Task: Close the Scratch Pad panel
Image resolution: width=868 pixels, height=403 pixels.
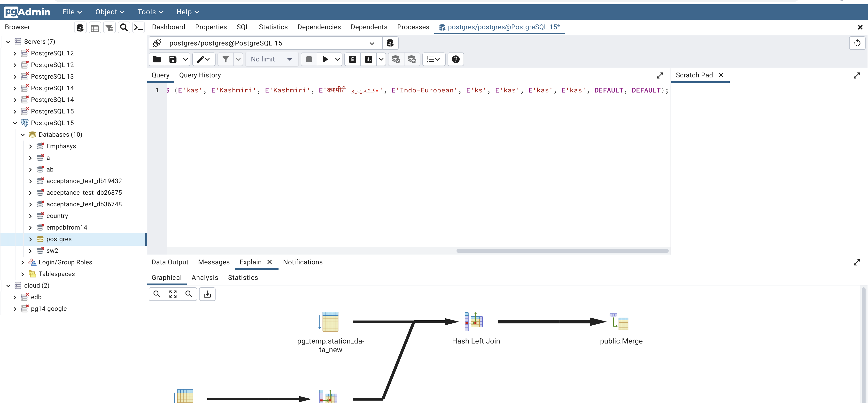Action: coord(721,75)
